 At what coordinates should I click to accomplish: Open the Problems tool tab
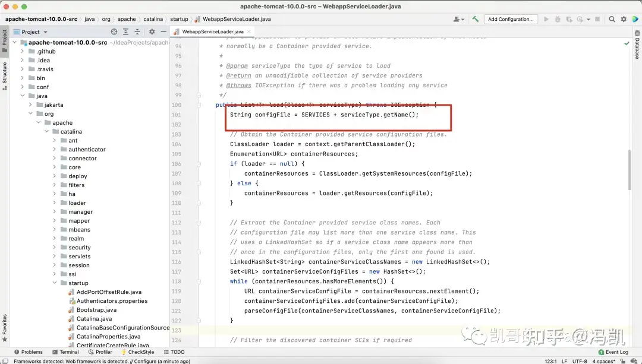coord(29,352)
